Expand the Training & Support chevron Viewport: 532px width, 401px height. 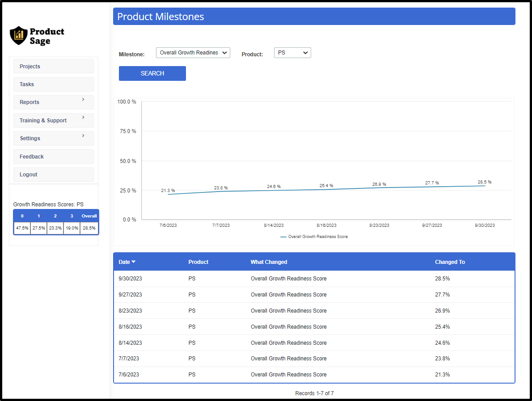coord(83,117)
